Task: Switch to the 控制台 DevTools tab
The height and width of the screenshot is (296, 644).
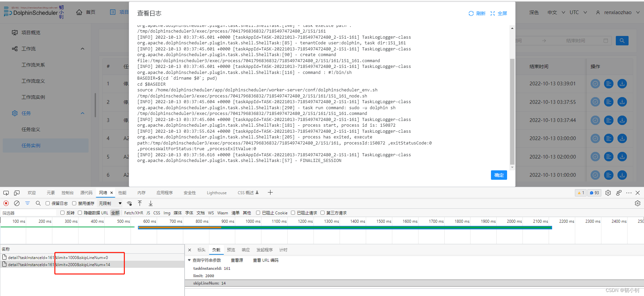Action: pyautogui.click(x=67, y=193)
